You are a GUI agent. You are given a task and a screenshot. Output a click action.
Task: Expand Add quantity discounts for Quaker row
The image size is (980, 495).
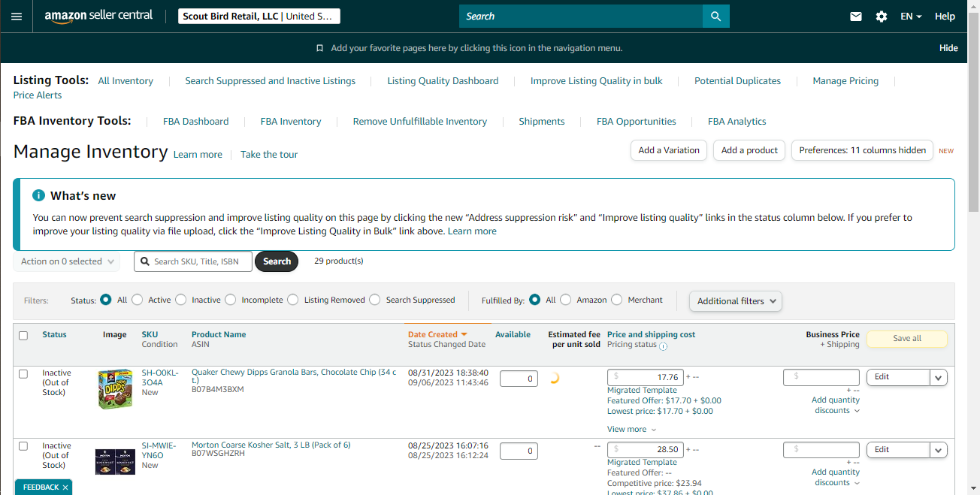pos(836,406)
